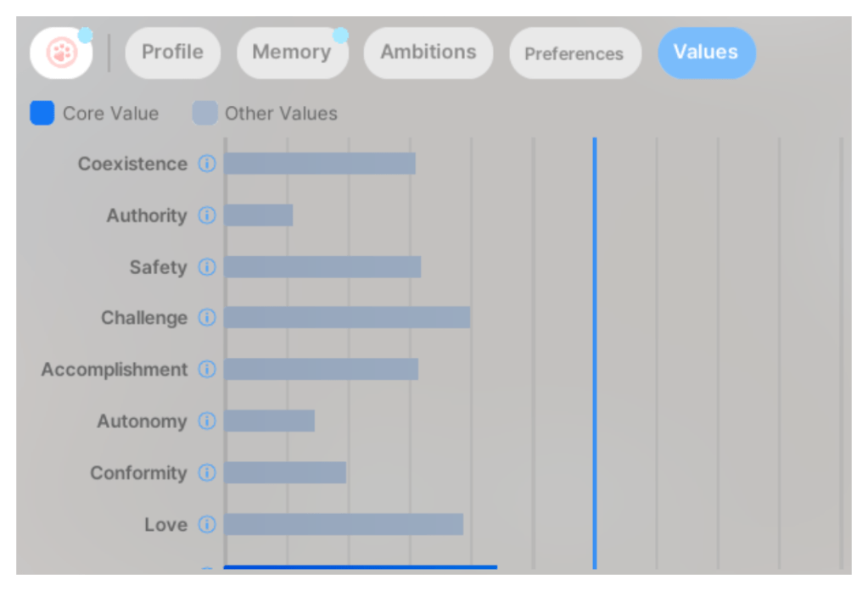Click the active Values tab
This screenshot has height=591, width=868.
click(x=706, y=53)
